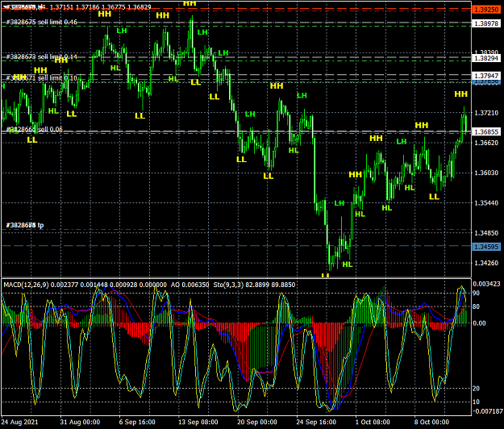The height and width of the screenshot is (429, 504).
Task: Click the orange 1.39250 price tag
Action: [485, 10]
